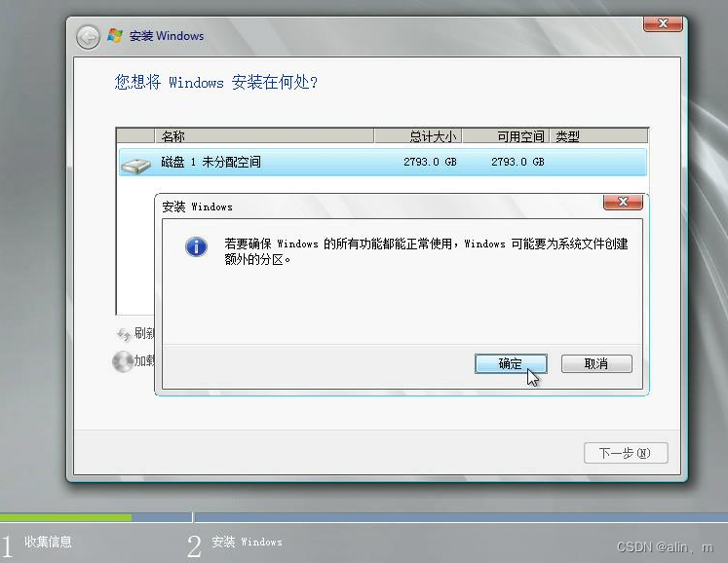Click the 收集信息 step label

[x=49, y=542]
